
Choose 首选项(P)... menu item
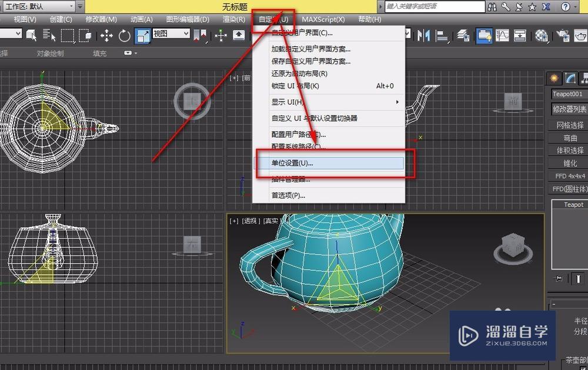(x=329, y=195)
